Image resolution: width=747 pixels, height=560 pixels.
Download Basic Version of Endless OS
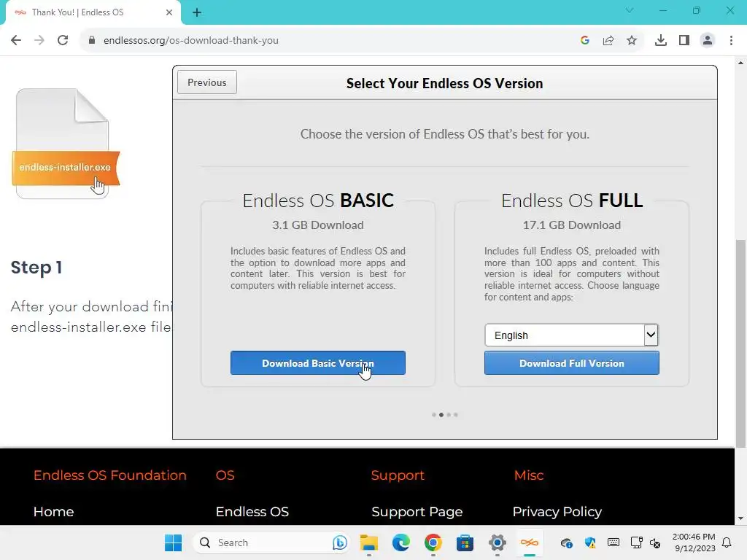point(318,363)
